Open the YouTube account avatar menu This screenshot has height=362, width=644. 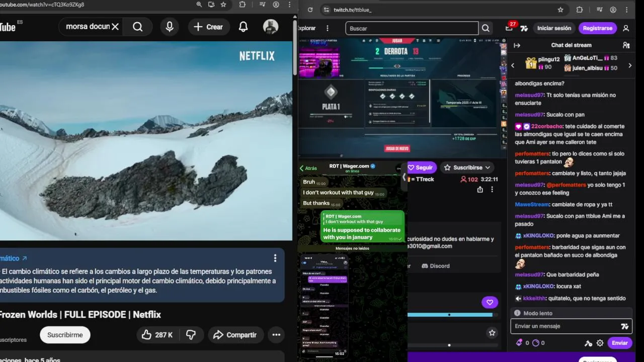point(271,27)
